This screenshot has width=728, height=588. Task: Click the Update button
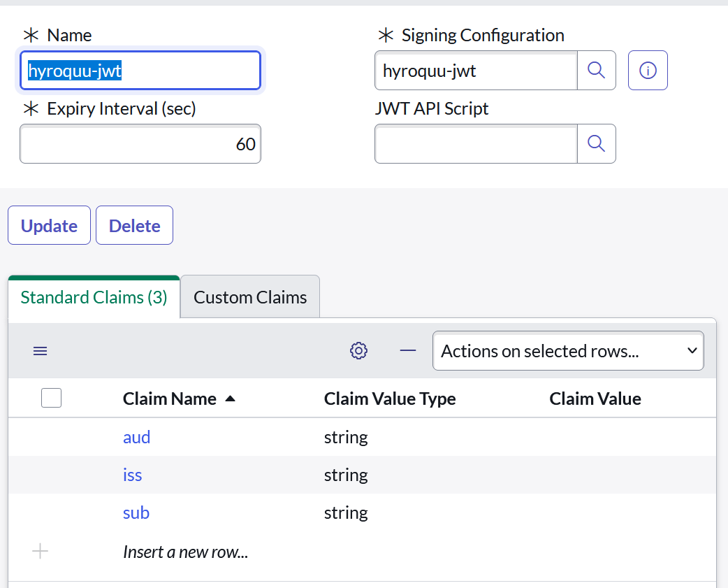pos(49,225)
